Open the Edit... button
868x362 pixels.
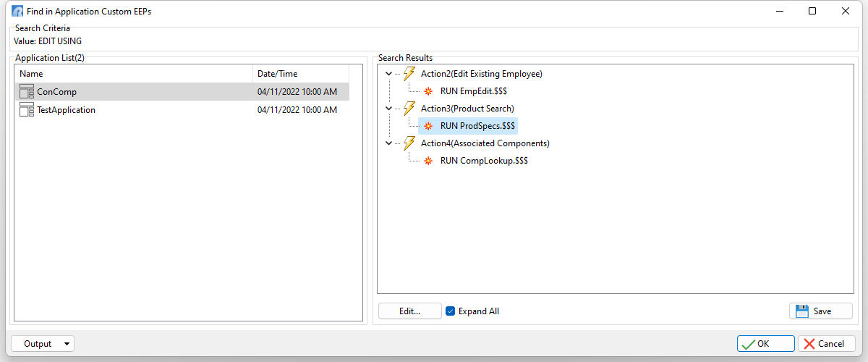pos(410,311)
